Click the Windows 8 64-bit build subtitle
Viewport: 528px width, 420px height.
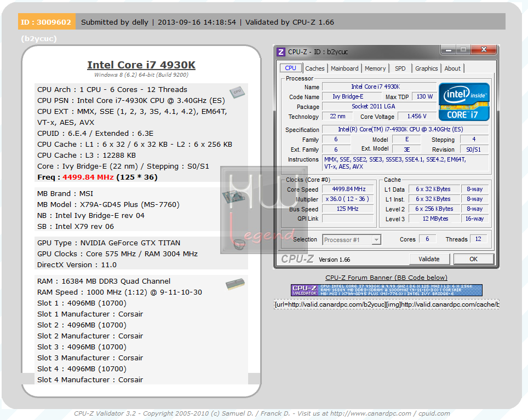pyautogui.click(x=141, y=74)
